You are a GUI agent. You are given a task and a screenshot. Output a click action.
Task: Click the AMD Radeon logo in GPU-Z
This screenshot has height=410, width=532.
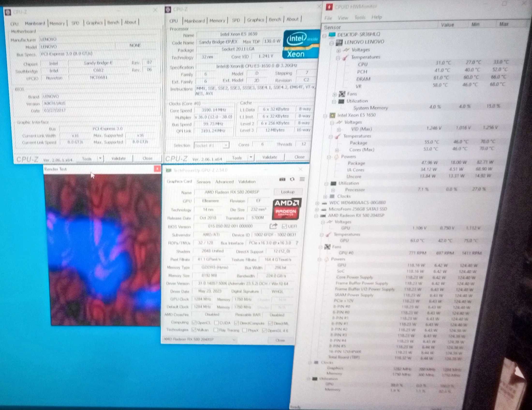pyautogui.click(x=287, y=209)
